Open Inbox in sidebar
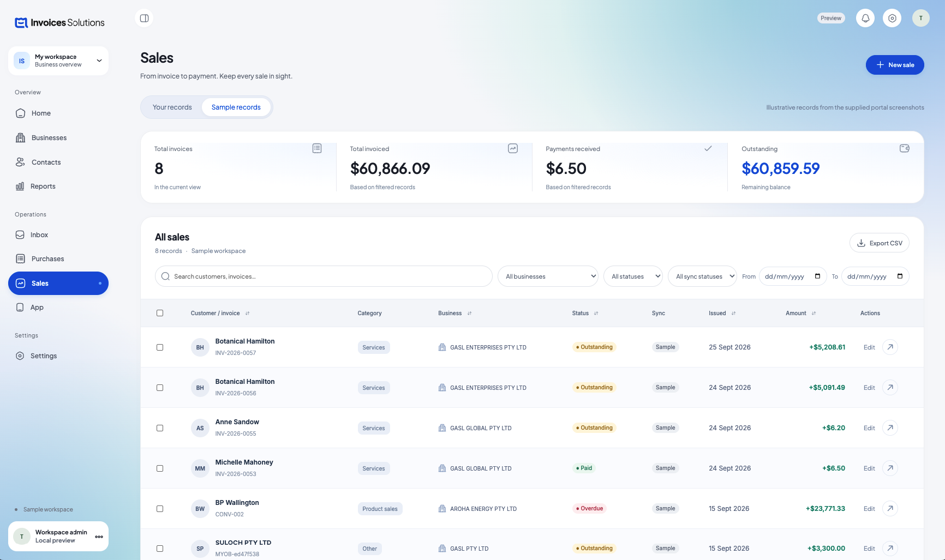Screen dimensions: 945x560 [58, 235]
